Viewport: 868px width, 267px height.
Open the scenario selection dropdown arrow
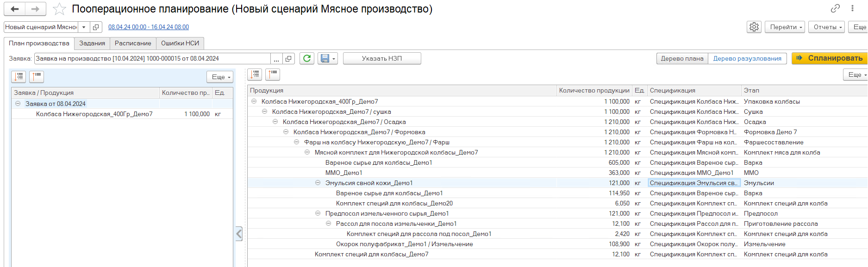tap(84, 27)
